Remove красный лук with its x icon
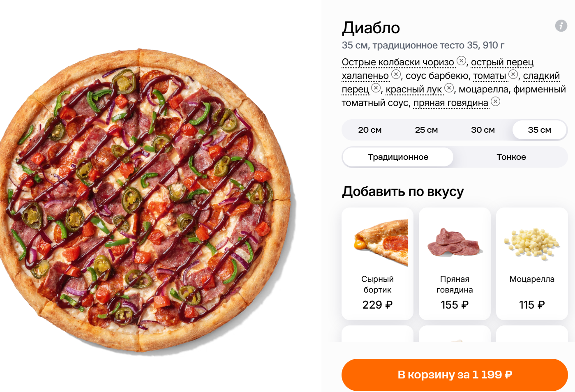Viewport: 575px width, 392px height. pos(449,88)
